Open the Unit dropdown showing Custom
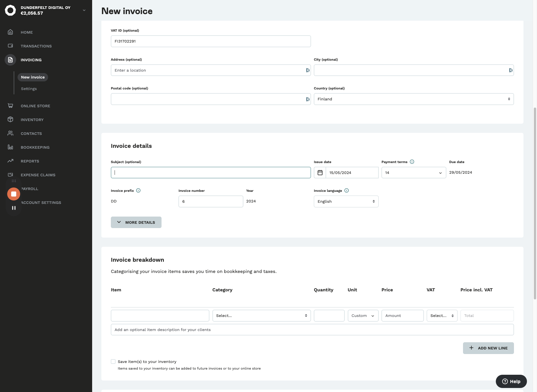This screenshot has width=537, height=392. (x=363, y=315)
